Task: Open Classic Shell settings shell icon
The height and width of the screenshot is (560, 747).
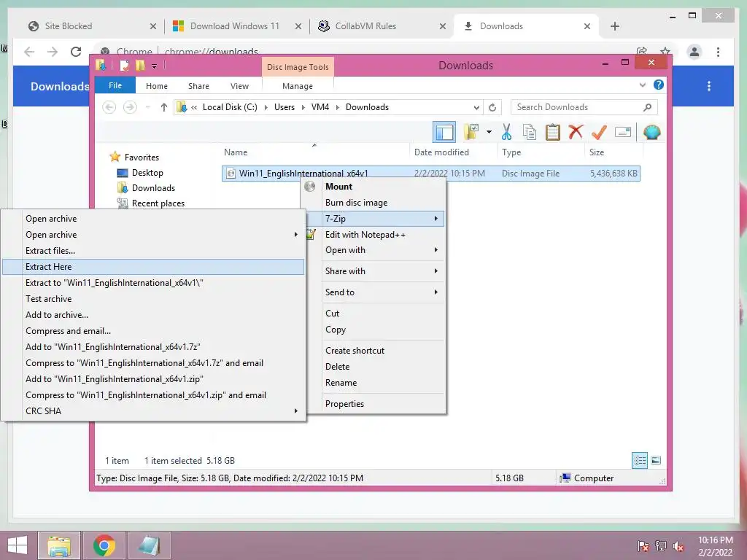Action: 651,132
